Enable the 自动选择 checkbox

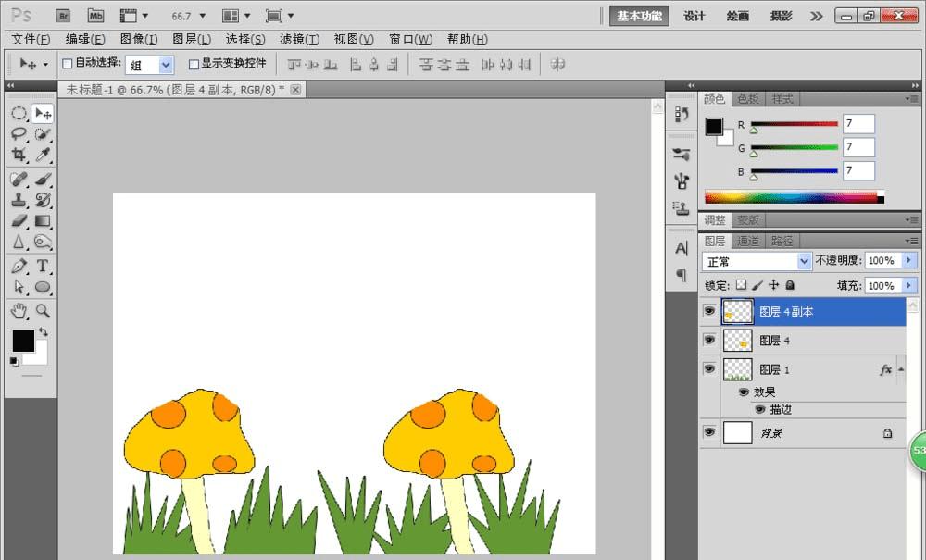pos(67,64)
